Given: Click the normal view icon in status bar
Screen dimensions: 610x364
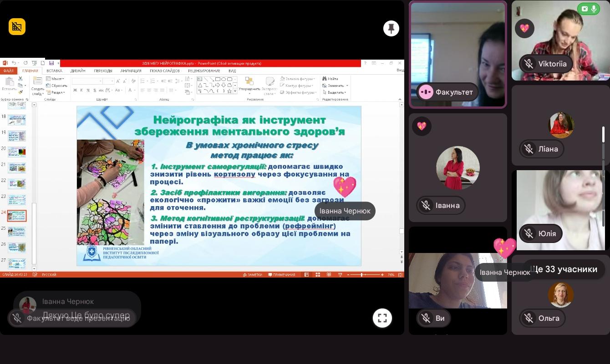Looking at the screenshot, I should coord(306,275).
